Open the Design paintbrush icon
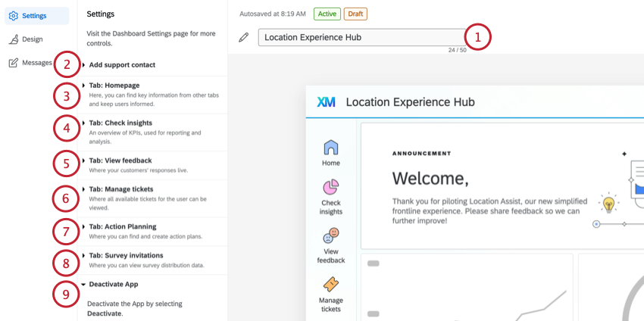This screenshot has width=644, height=321. point(14,39)
